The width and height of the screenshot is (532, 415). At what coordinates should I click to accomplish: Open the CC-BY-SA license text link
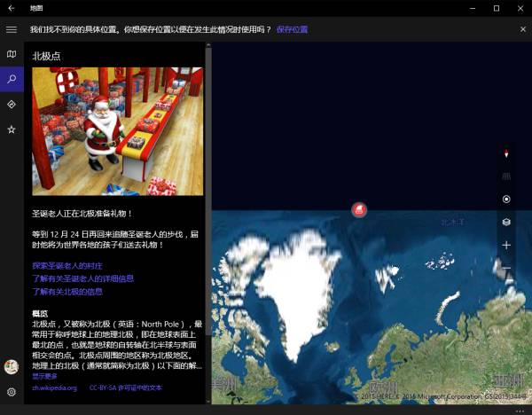pos(126,388)
